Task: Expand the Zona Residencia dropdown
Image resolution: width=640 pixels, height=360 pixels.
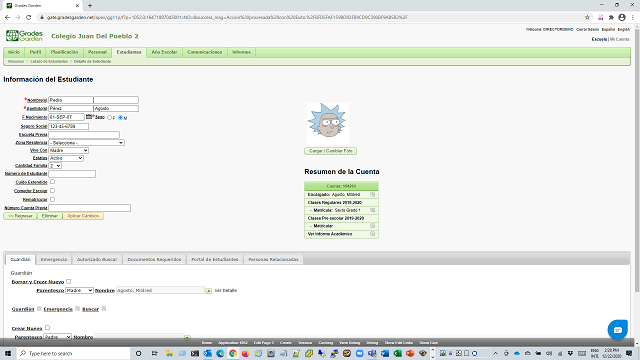Action: 86,143
